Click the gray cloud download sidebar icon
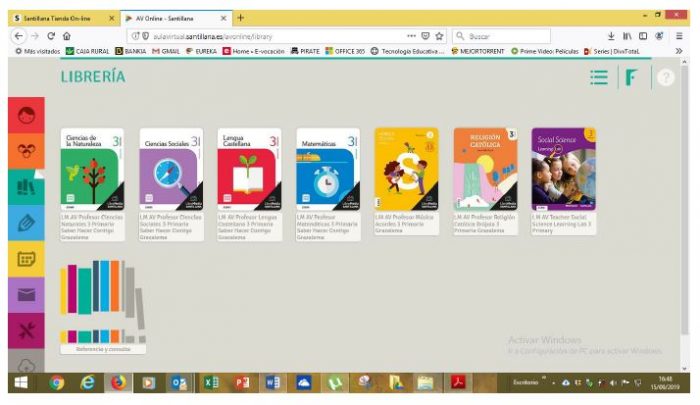This screenshot has height=405, width=700. coord(26,364)
